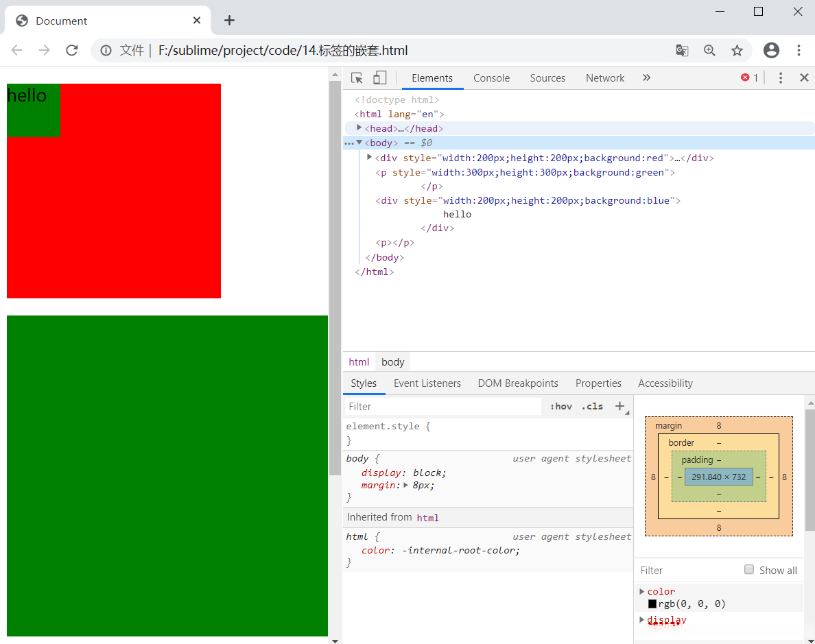Screen dimensions: 815x644
Task: Click the html breadcrumb item
Action: pyautogui.click(x=359, y=362)
